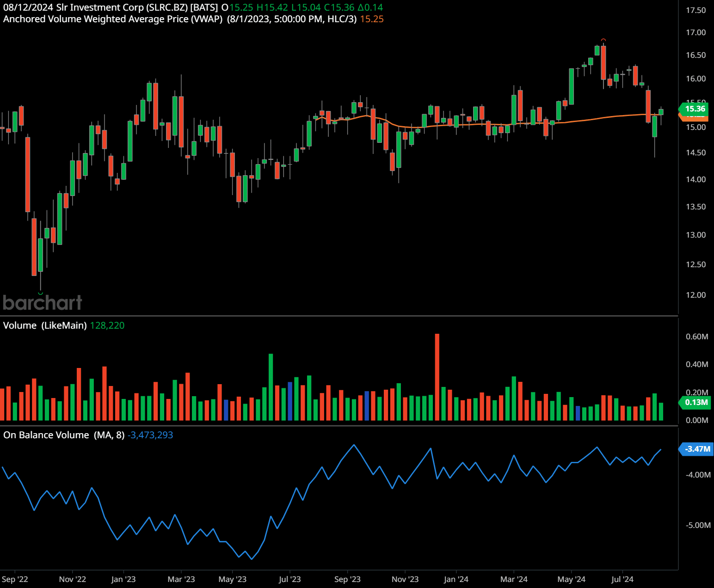
Task: Click the -5.00M OBV axis label
Action: click(x=698, y=525)
